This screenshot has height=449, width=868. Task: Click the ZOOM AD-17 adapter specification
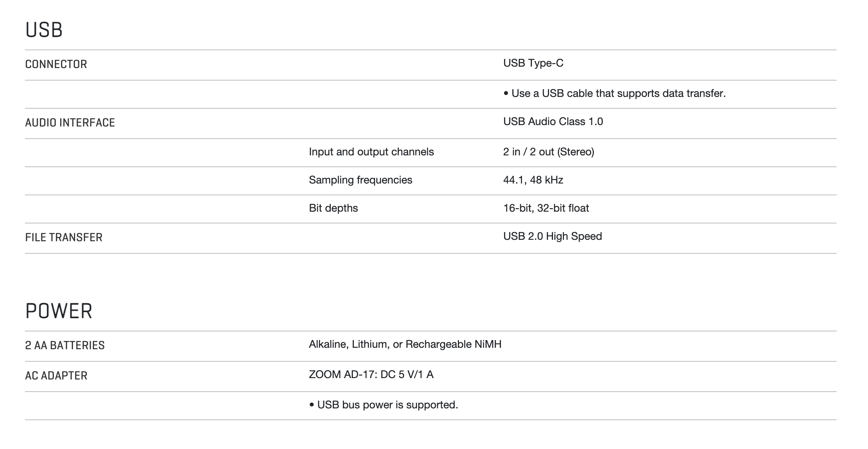pyautogui.click(x=371, y=375)
